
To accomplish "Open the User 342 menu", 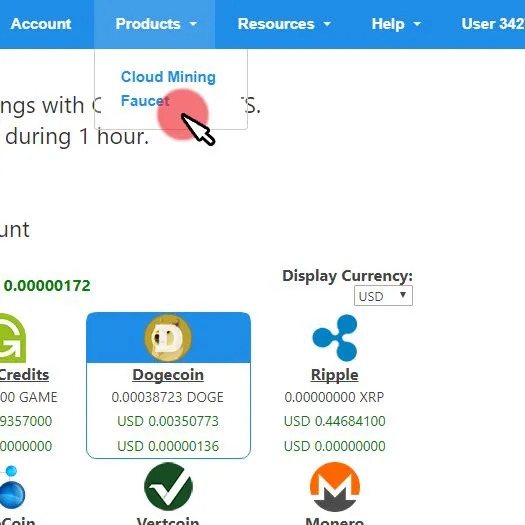I will coord(493,24).
